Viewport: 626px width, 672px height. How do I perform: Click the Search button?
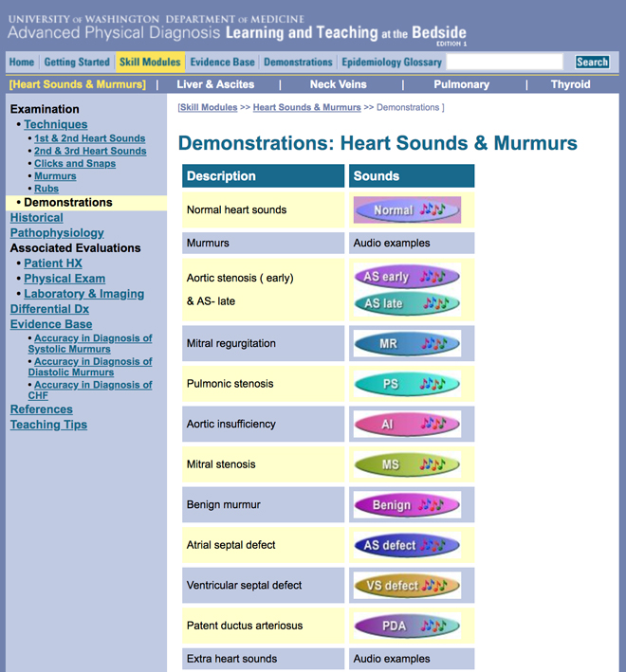click(592, 62)
